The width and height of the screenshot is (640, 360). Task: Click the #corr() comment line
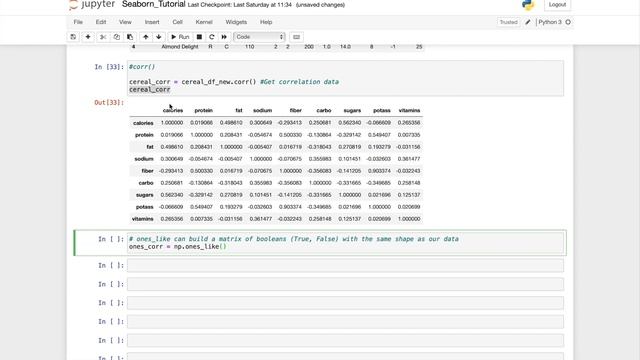tap(142, 67)
